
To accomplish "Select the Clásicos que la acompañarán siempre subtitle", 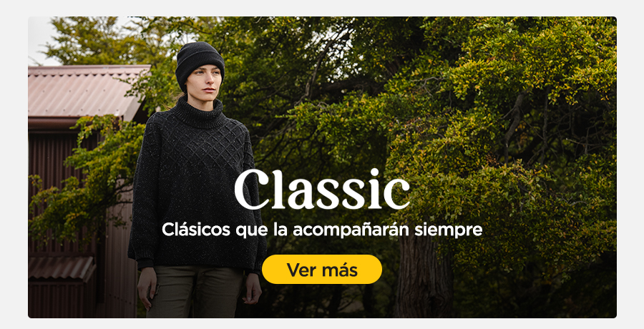I will [322, 230].
